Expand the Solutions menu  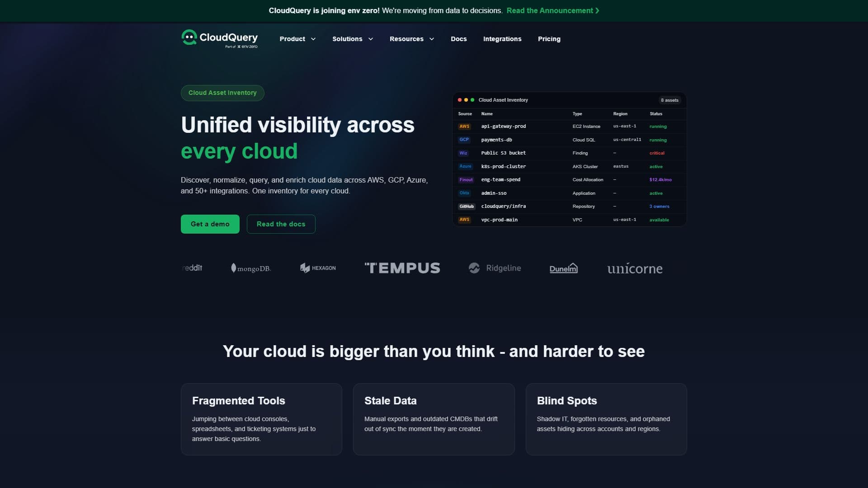pyautogui.click(x=353, y=39)
